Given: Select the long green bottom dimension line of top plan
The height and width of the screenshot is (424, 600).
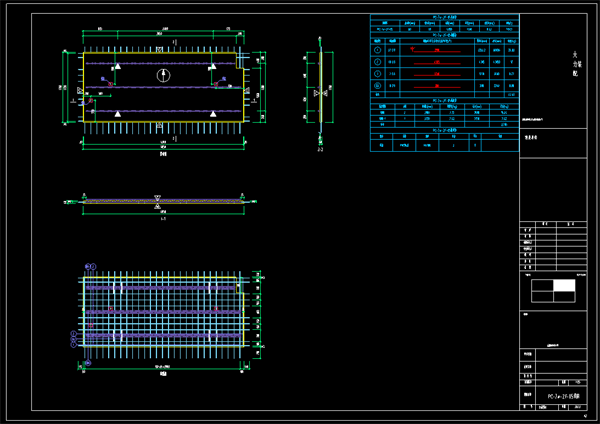Looking at the screenshot, I should click(x=163, y=149).
